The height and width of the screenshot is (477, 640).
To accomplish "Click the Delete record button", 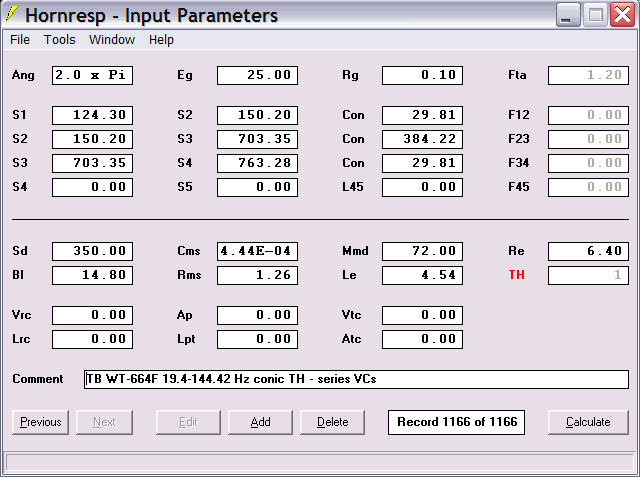I will click(x=332, y=422).
